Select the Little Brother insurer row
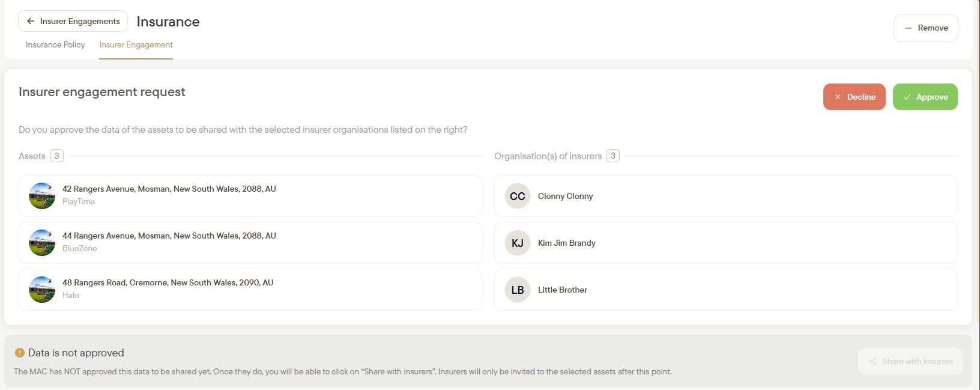Image resolution: width=980 pixels, height=390 pixels. [x=725, y=290]
